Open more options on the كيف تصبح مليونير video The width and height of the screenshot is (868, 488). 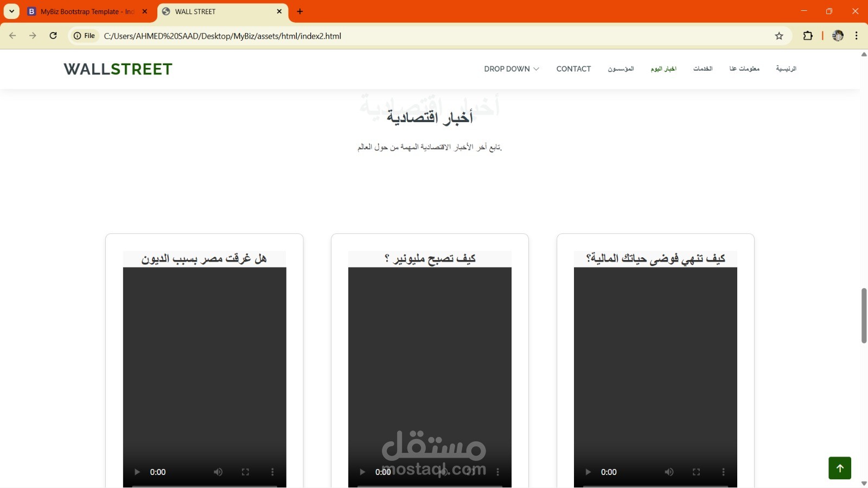click(497, 472)
